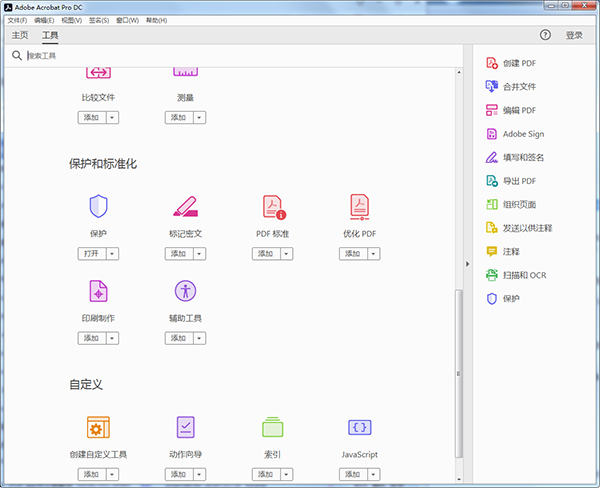The height and width of the screenshot is (488, 600).
Task: Collapse the right tools pane arrow
Action: click(x=468, y=264)
